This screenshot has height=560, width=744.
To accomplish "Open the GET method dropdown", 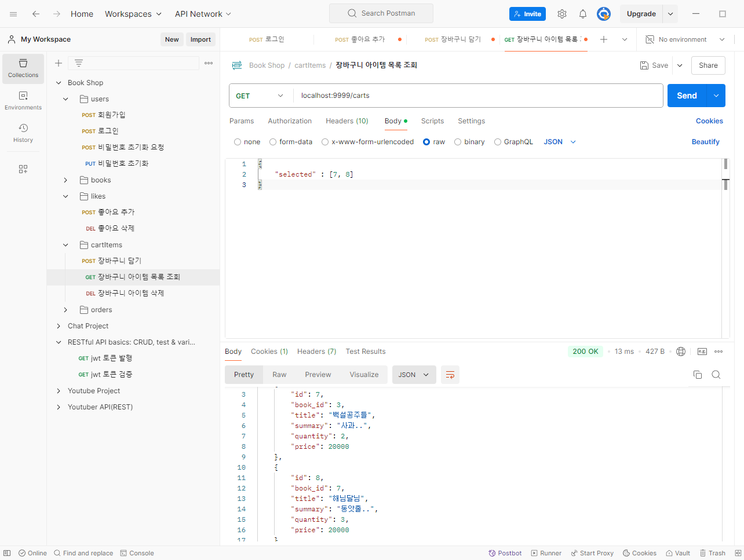I will pyautogui.click(x=261, y=96).
